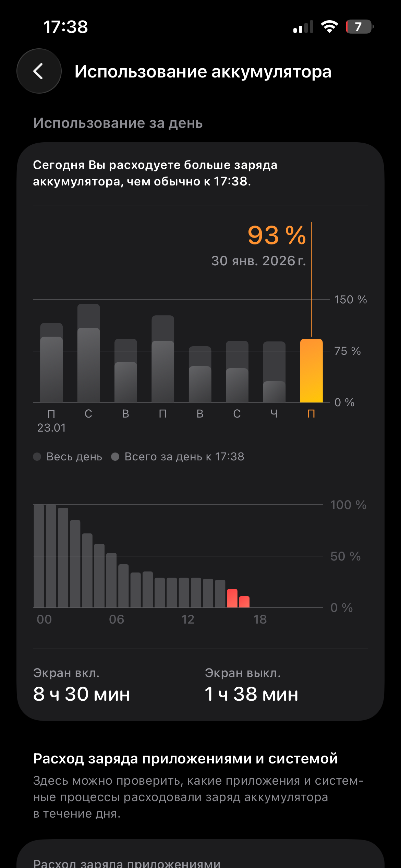Select the tallest bar in the weekly chart
401x868 pixels.
[x=88, y=353]
